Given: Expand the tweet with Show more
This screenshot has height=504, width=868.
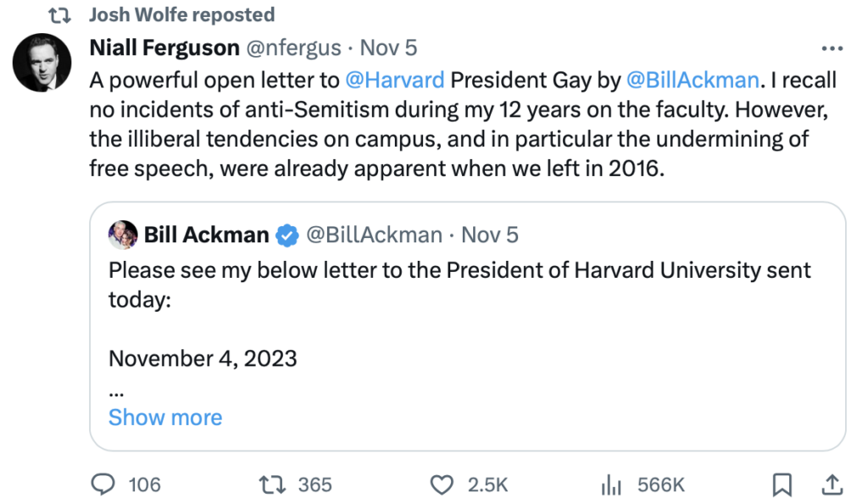Looking at the screenshot, I should pyautogui.click(x=165, y=417).
